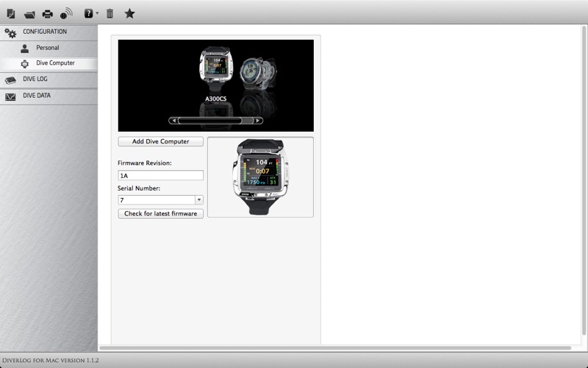Click the carousel scroll slider thumb
The width and height of the screenshot is (588, 368).
coord(210,121)
